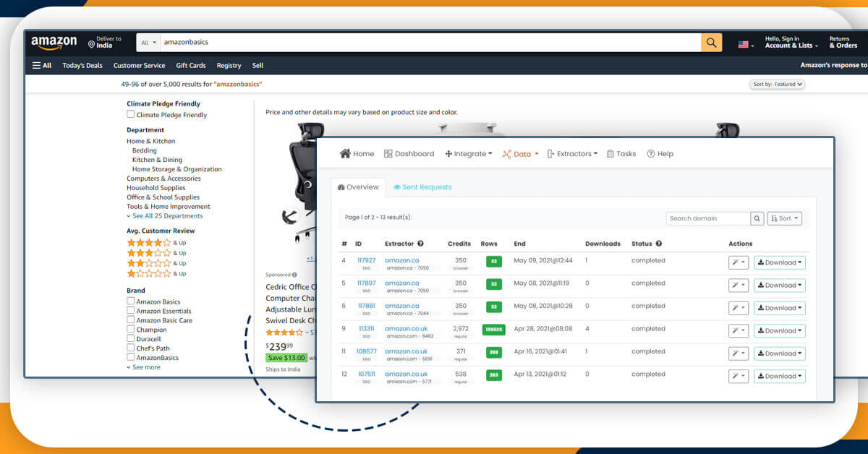Click the Registry link

coord(229,65)
